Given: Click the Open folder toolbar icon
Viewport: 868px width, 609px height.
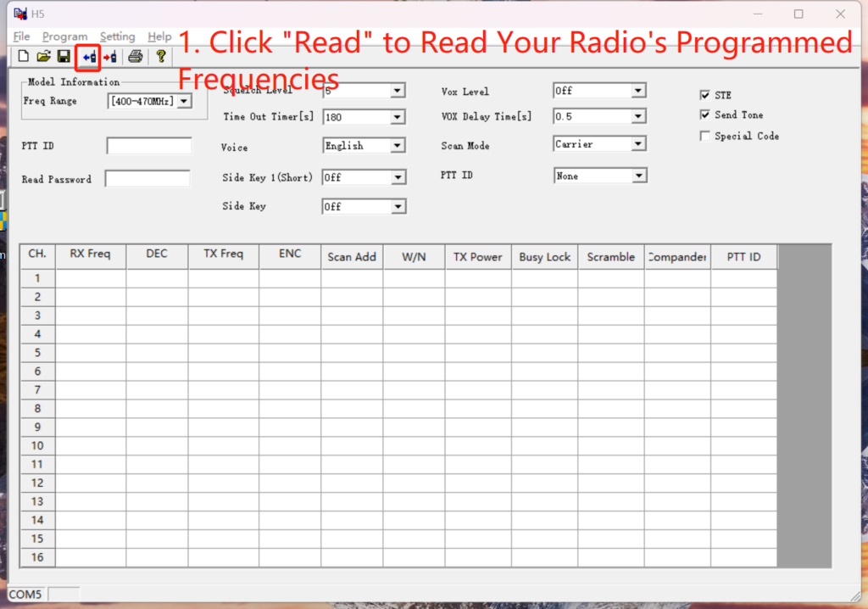Looking at the screenshot, I should [44, 56].
